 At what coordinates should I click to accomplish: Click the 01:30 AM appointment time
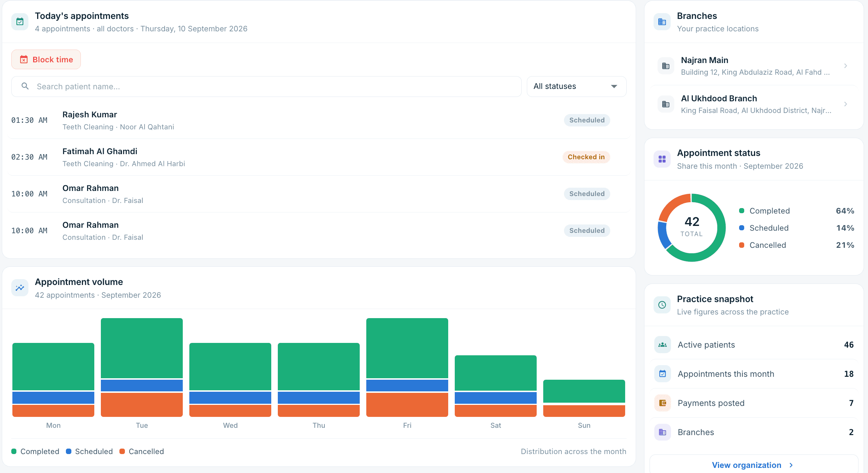click(29, 120)
